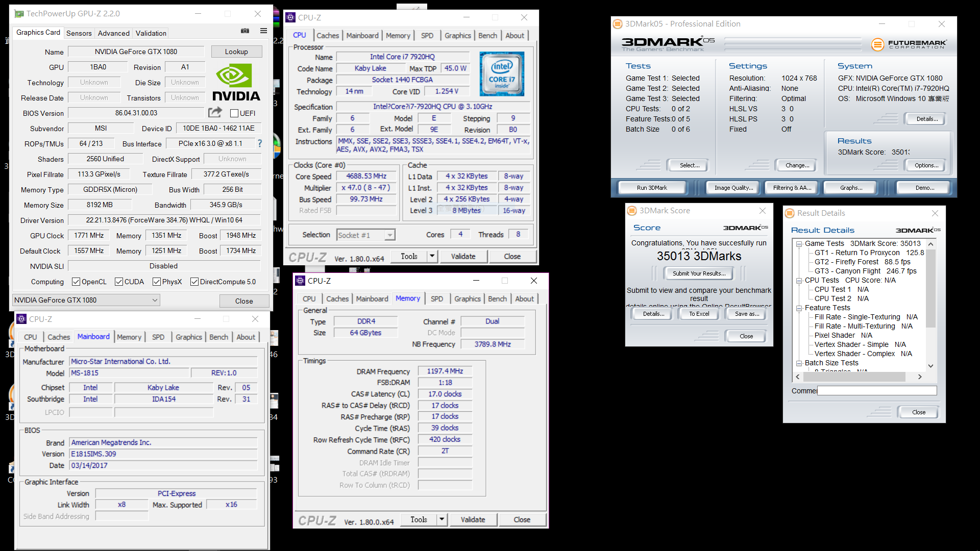Click the Options... button under Results

(x=926, y=165)
